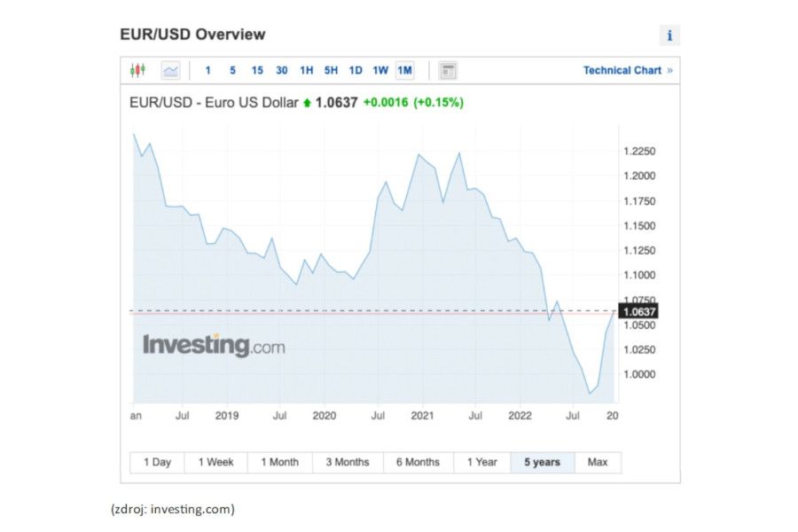The height and width of the screenshot is (532, 798).
Task: Select the 15 minute interval
Action: [257, 69]
